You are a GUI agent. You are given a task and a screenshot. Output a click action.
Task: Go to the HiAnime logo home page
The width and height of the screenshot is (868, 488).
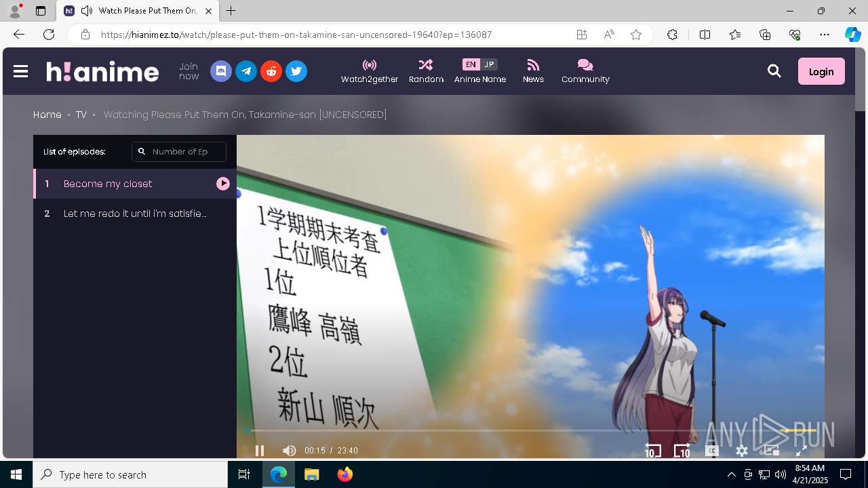(x=102, y=71)
